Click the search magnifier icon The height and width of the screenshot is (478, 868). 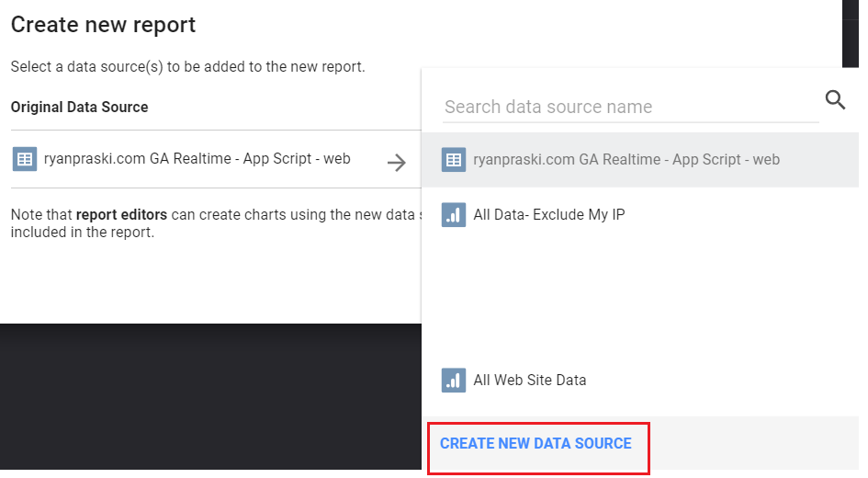point(835,100)
